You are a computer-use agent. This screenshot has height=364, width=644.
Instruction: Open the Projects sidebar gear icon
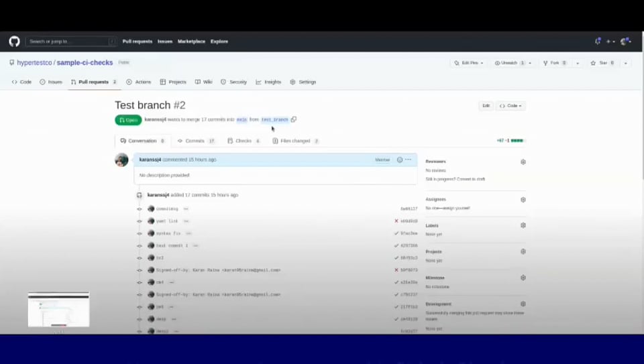click(523, 251)
